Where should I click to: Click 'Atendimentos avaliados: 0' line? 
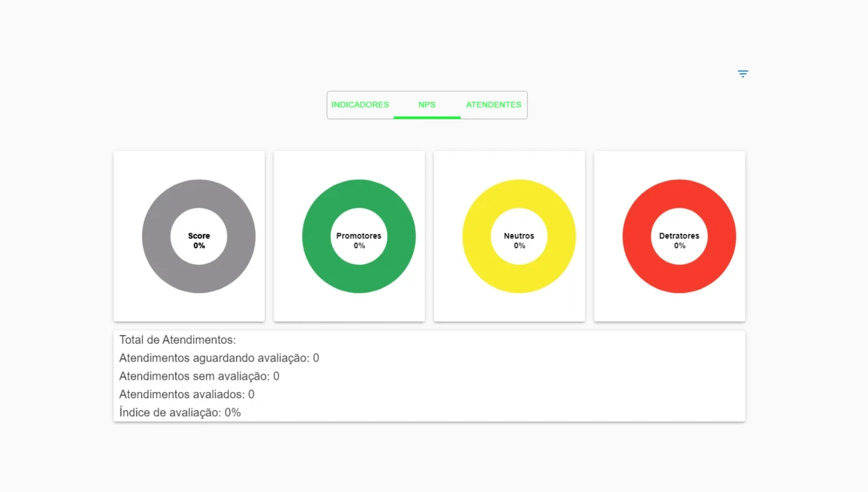click(187, 394)
